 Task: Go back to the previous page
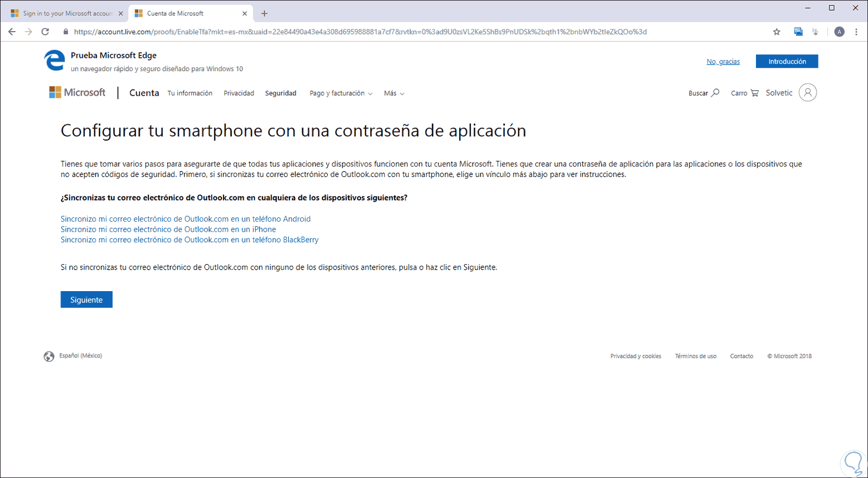(x=12, y=32)
